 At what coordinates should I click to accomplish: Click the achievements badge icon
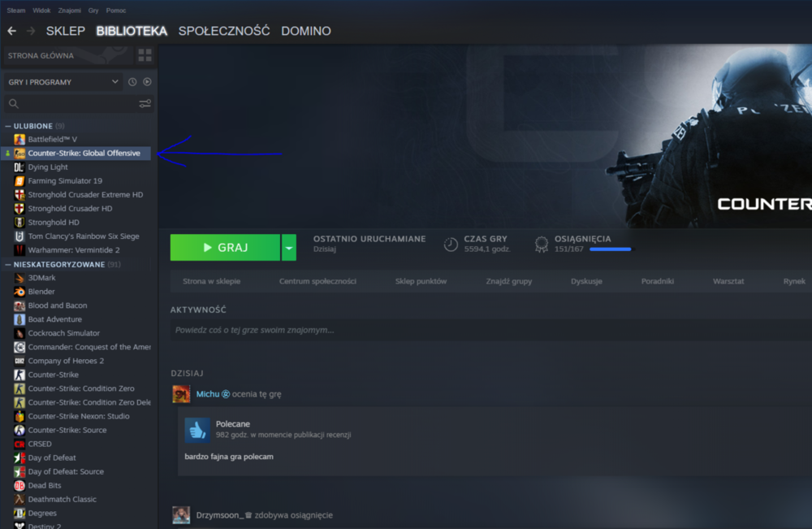tap(542, 244)
